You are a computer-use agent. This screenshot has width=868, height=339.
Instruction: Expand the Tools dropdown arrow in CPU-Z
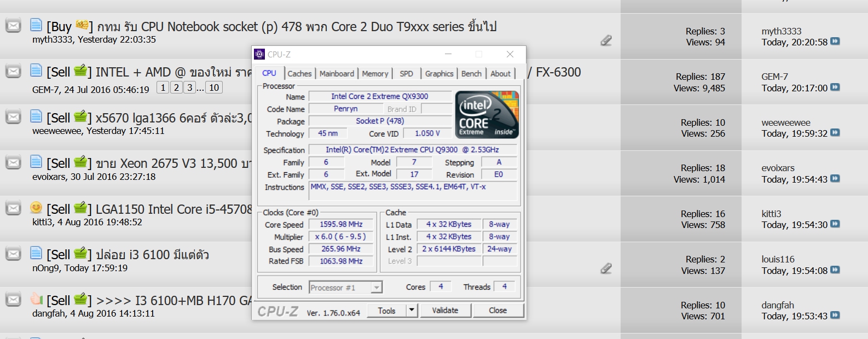tap(412, 311)
